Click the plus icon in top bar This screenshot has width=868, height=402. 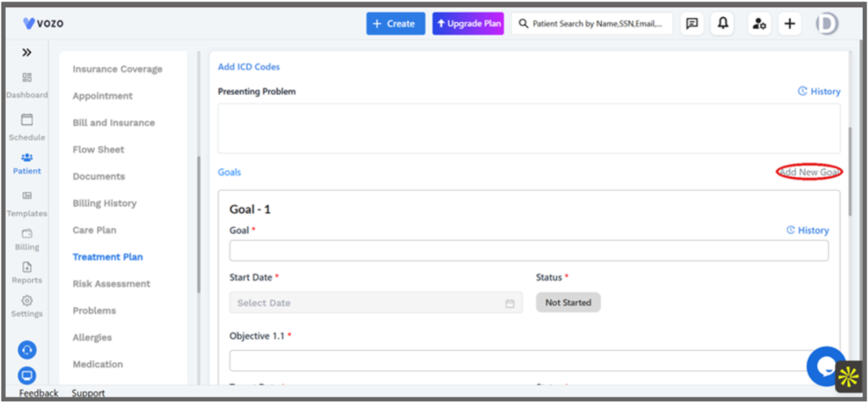tap(790, 24)
